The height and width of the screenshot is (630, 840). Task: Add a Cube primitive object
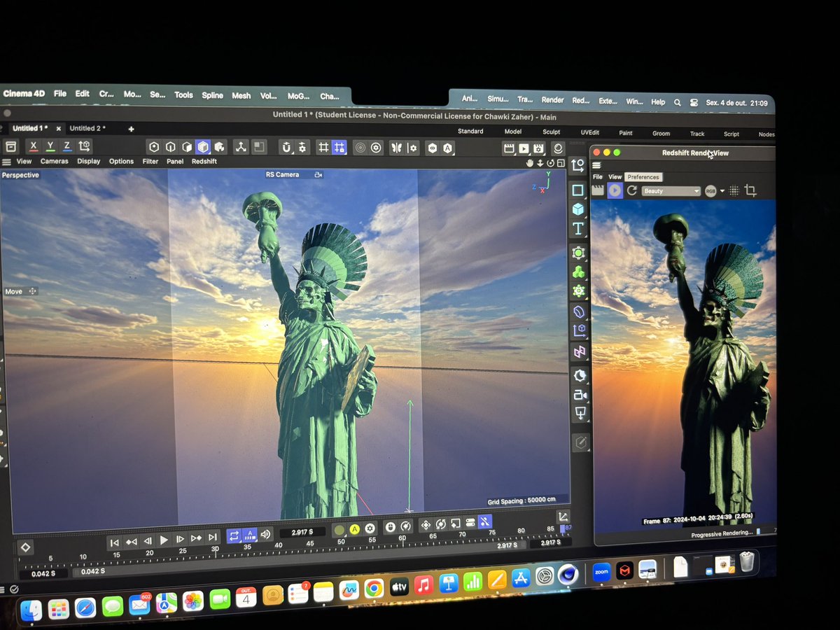[578, 209]
